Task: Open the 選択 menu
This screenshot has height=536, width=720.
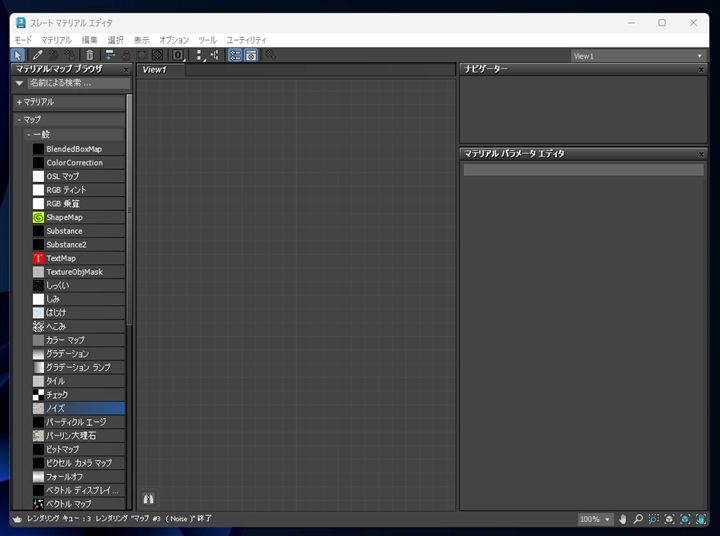Action: click(x=116, y=40)
